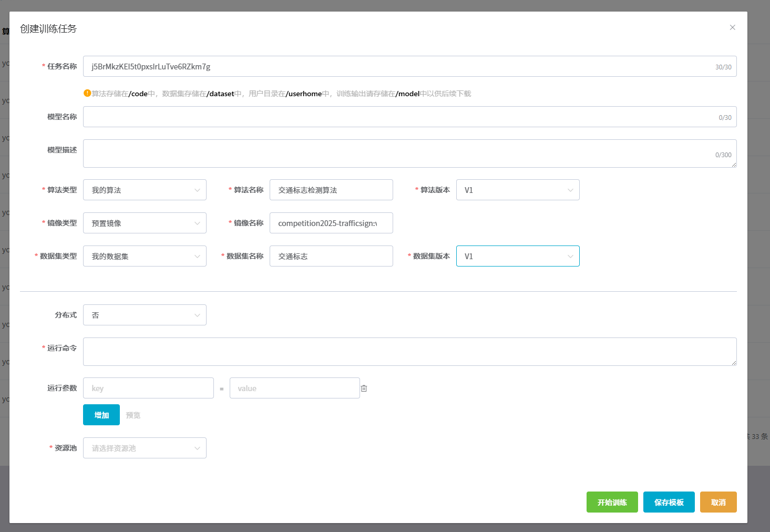The width and height of the screenshot is (770, 532).
Task: Expand the 数据集类型 dropdown
Action: [x=145, y=257]
